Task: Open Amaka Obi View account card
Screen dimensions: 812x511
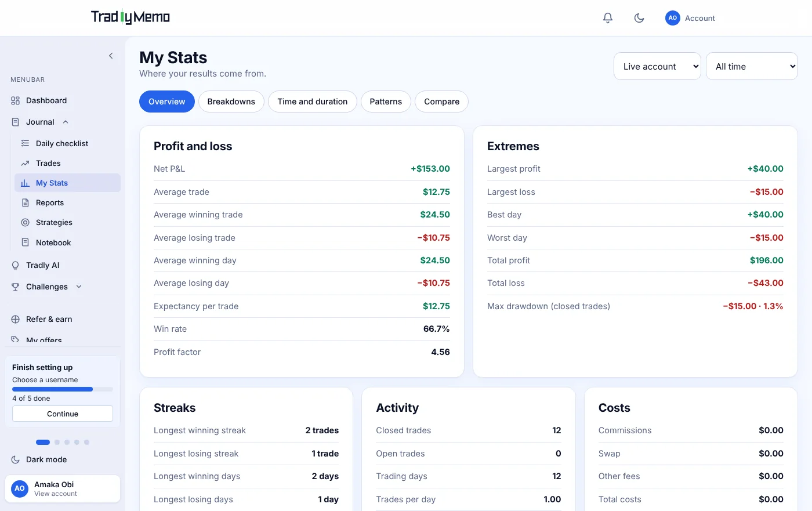Action: [x=63, y=489]
